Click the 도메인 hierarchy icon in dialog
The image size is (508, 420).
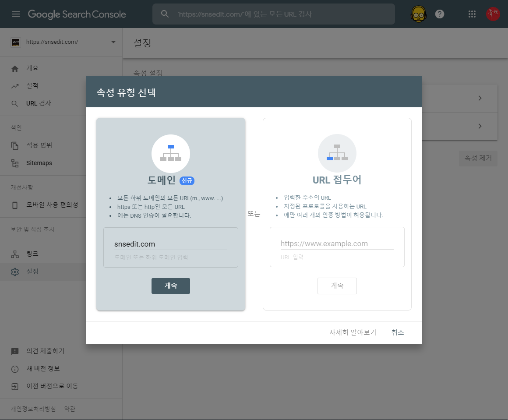(171, 154)
